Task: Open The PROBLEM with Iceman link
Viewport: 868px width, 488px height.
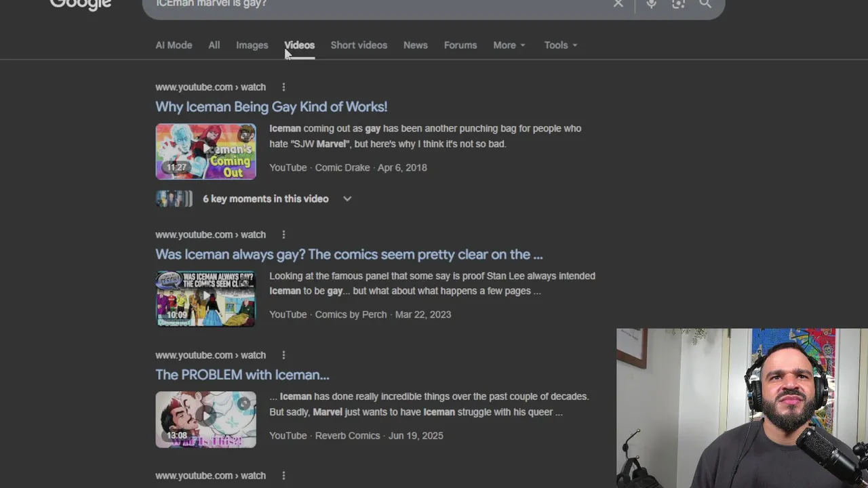Action: pos(242,375)
